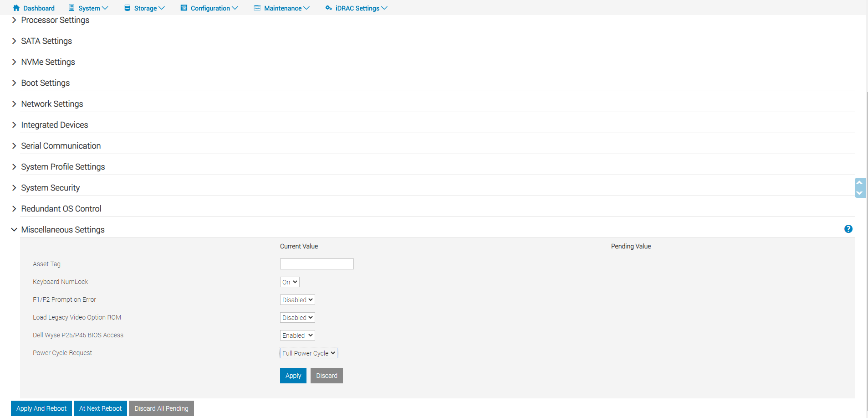Viewport: 868px width, 418px height.
Task: Expand the Processor Settings section
Action: pos(55,20)
